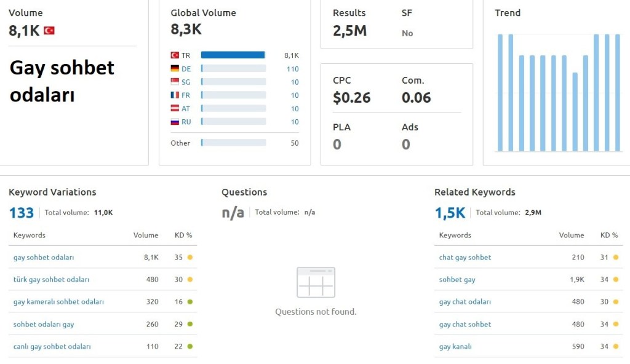Click the 'chat gay sohbet' related keyword
Viewport: 630px width, 364px height.
coord(465,258)
